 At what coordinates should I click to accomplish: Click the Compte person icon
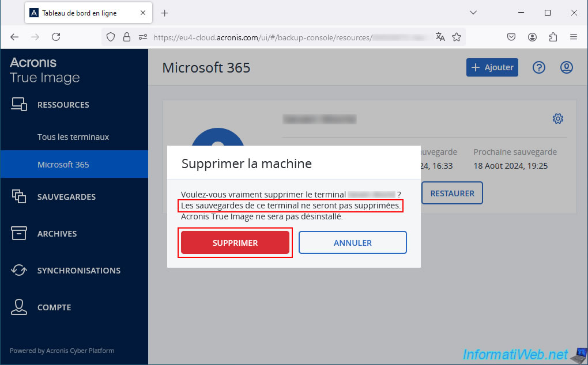point(19,307)
